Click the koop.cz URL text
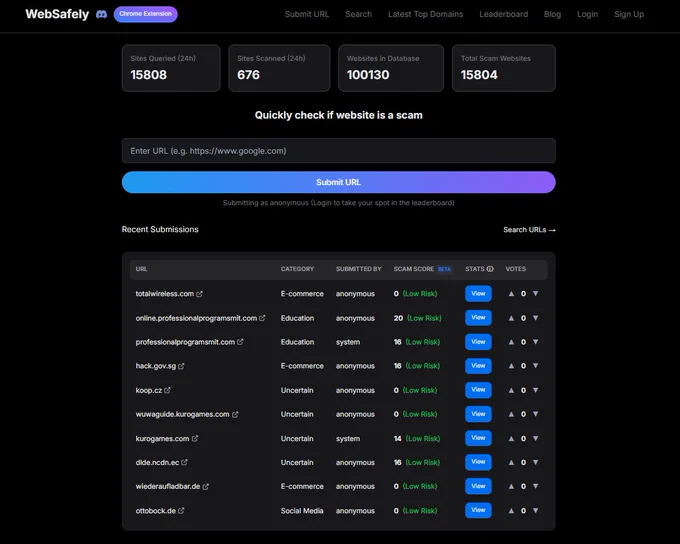 point(149,390)
